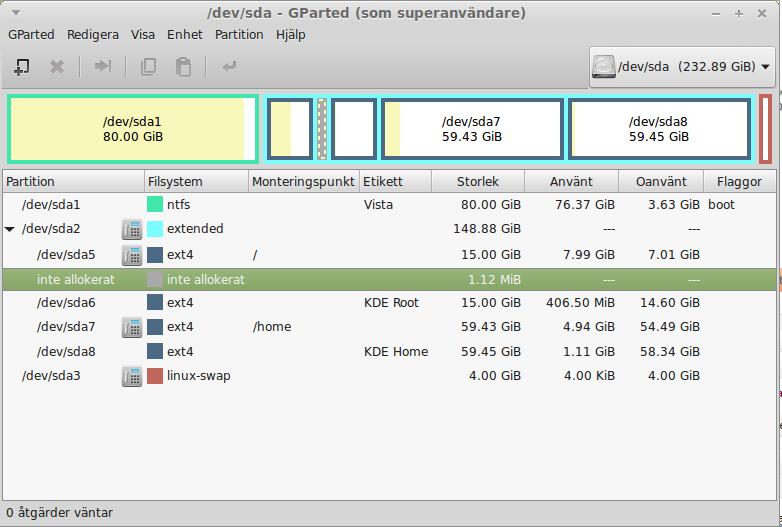Click the Flaggor column header
Viewport: 782px width, 527px height.
pos(740,181)
